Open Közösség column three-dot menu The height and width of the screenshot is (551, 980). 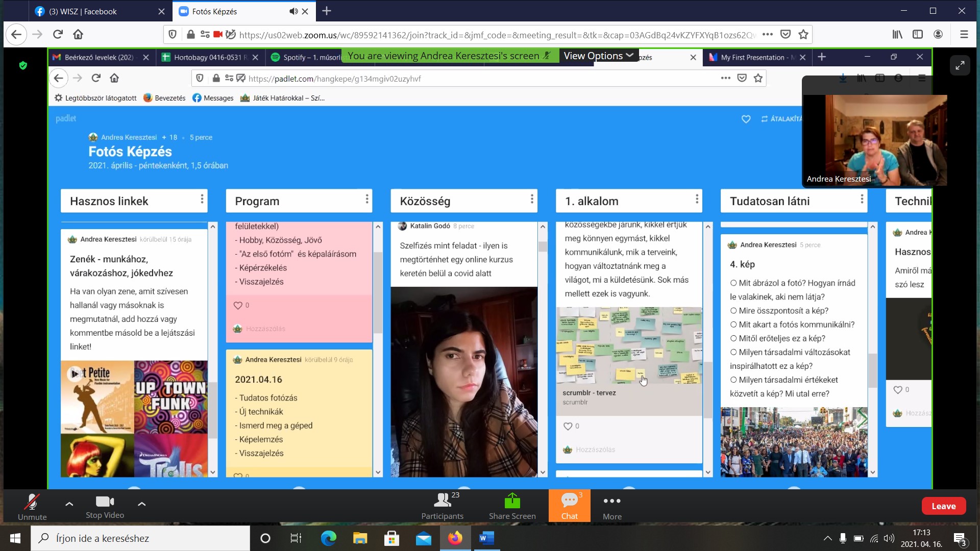click(x=532, y=199)
